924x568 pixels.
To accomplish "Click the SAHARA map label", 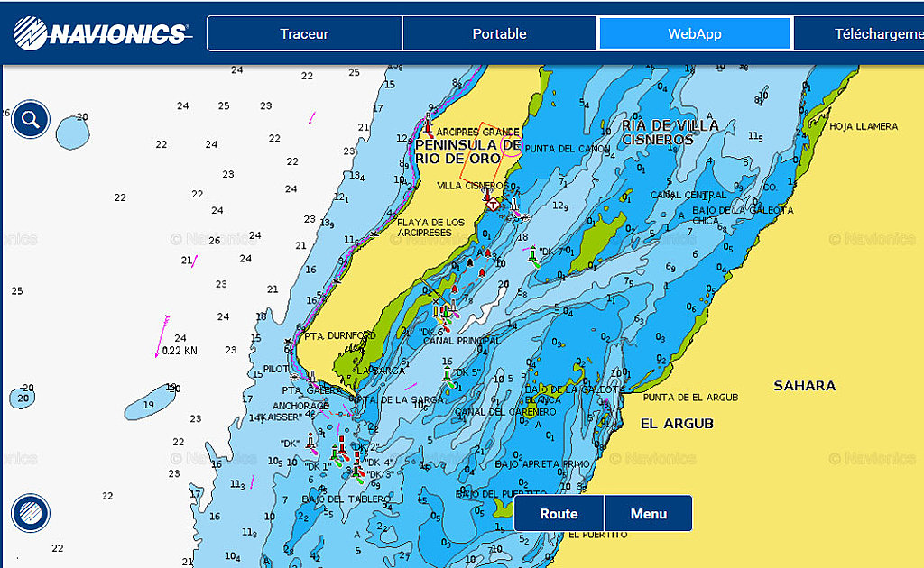I will coord(804,386).
